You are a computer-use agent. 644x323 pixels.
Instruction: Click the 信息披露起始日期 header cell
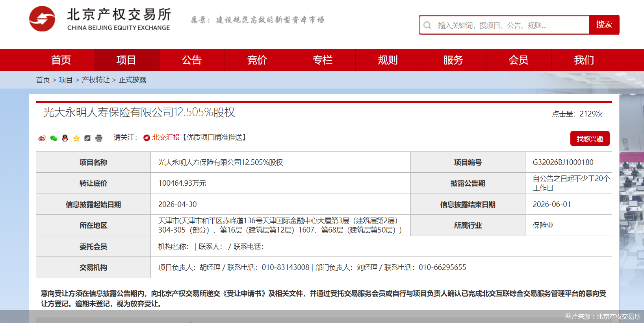point(93,204)
